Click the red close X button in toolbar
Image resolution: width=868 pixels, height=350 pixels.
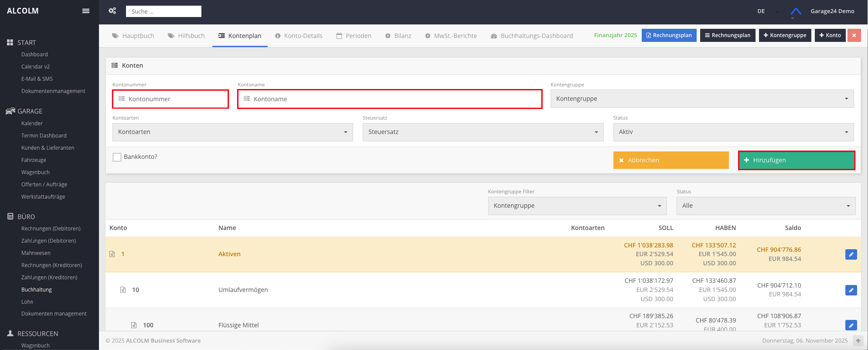point(854,35)
